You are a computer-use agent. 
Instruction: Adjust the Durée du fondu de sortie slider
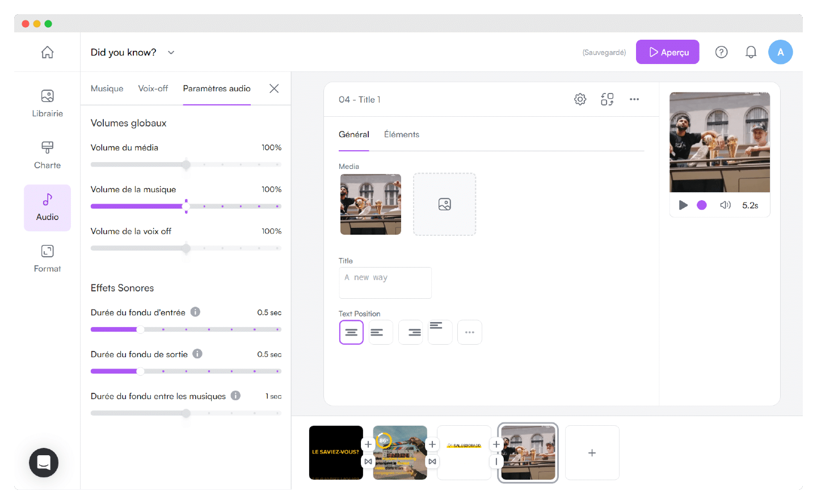point(186,371)
